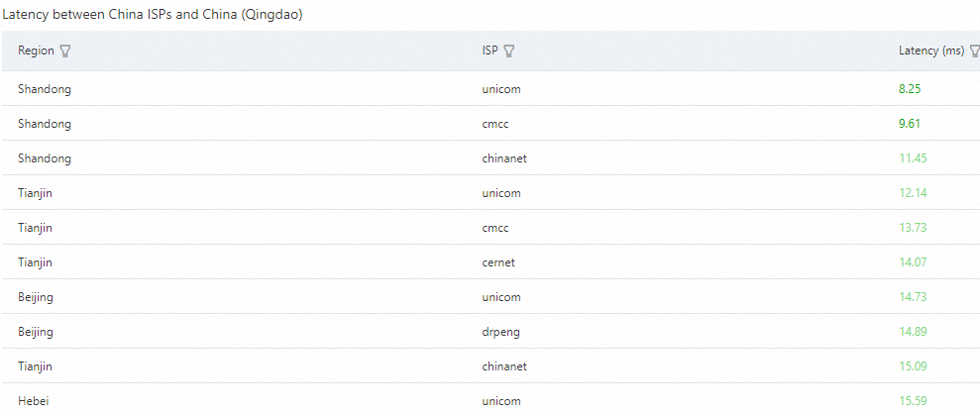
Task: Click the Region column filter icon
Action: [65, 52]
